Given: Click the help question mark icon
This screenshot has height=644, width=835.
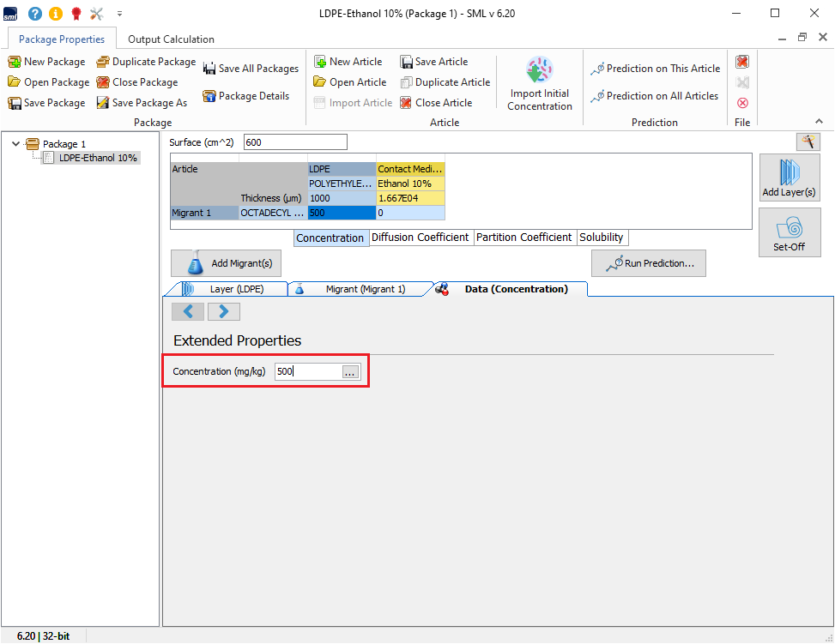Looking at the screenshot, I should [35, 14].
